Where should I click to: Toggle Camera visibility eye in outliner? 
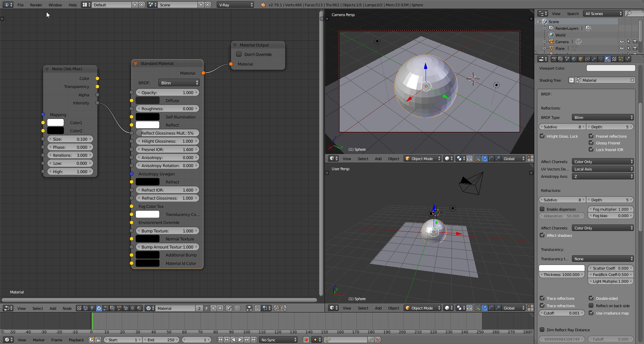tap(622, 42)
